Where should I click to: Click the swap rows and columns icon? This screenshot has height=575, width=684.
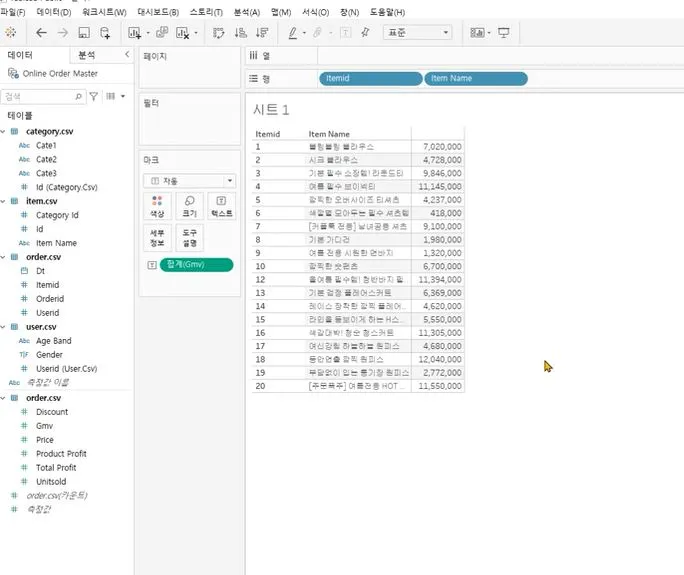click(x=218, y=33)
